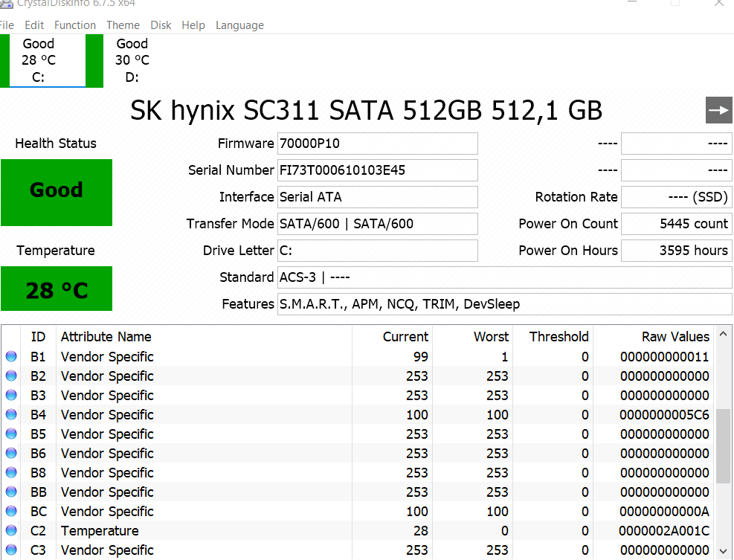Screen dimensions: 734x560
Task: Open the Help menu
Action: pyautogui.click(x=193, y=25)
